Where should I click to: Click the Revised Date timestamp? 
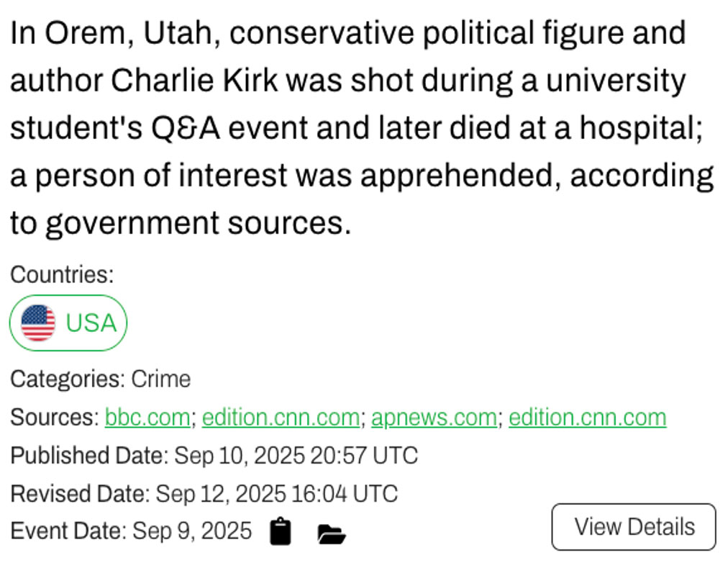pos(276,494)
